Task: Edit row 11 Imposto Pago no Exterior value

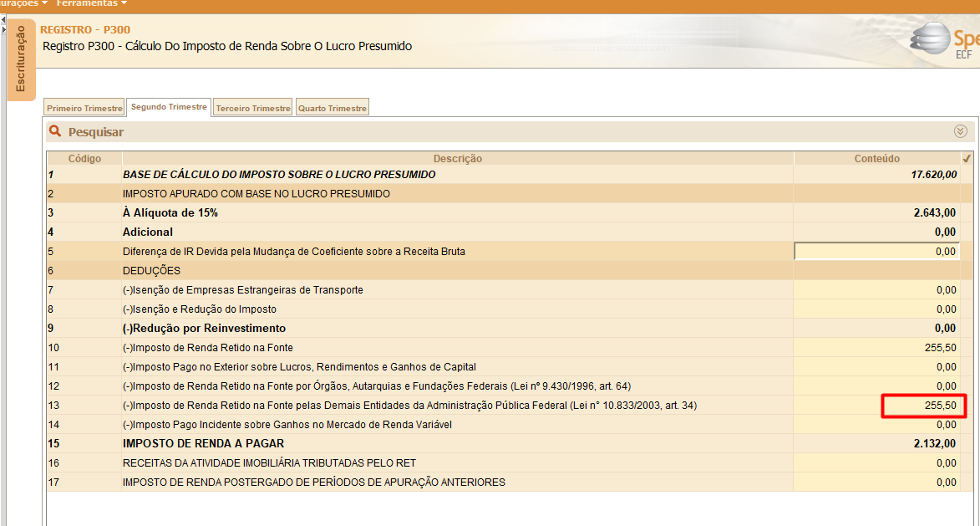Action: click(877, 366)
